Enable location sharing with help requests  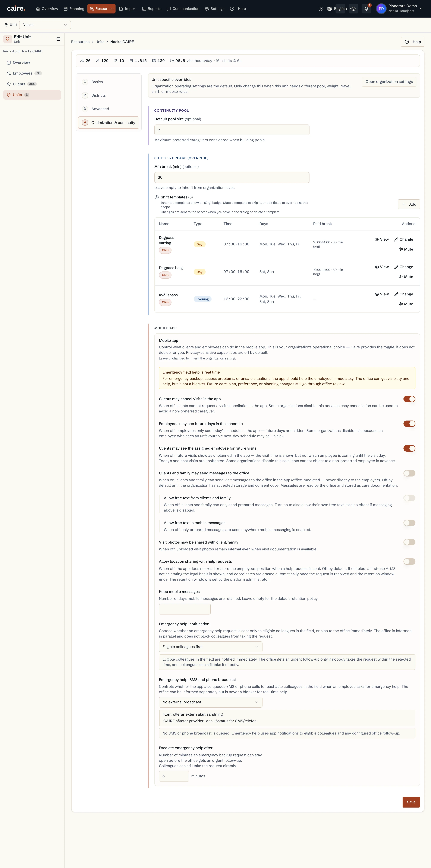click(x=409, y=562)
